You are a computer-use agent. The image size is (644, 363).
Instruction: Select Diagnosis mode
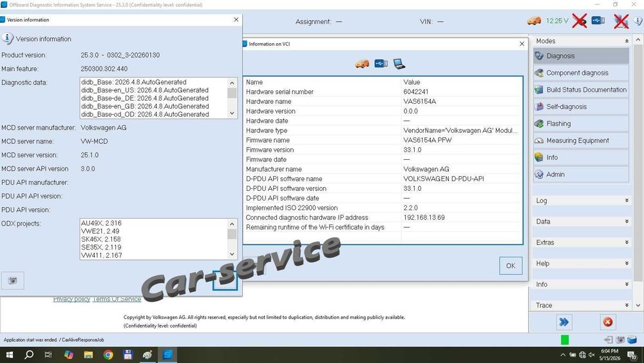581,55
